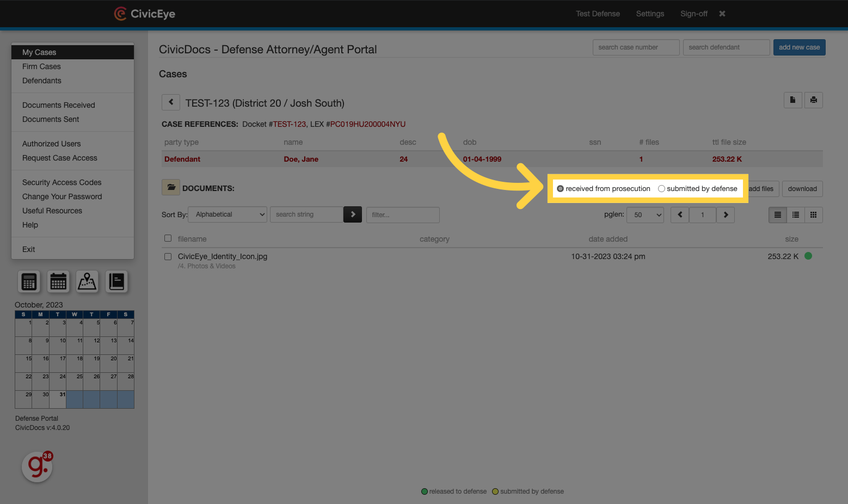Run search with the arrow button
Image resolution: width=848 pixels, height=504 pixels.
[x=353, y=214]
